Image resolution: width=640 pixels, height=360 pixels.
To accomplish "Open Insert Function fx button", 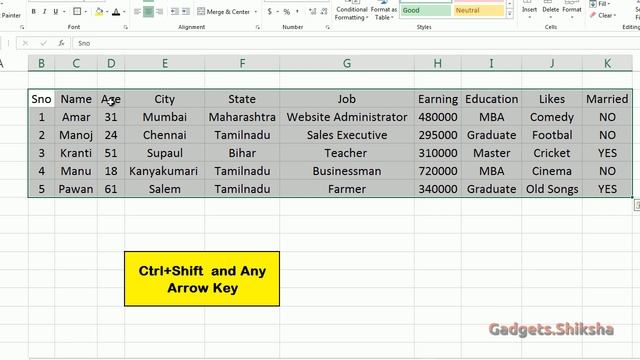I will (61, 43).
